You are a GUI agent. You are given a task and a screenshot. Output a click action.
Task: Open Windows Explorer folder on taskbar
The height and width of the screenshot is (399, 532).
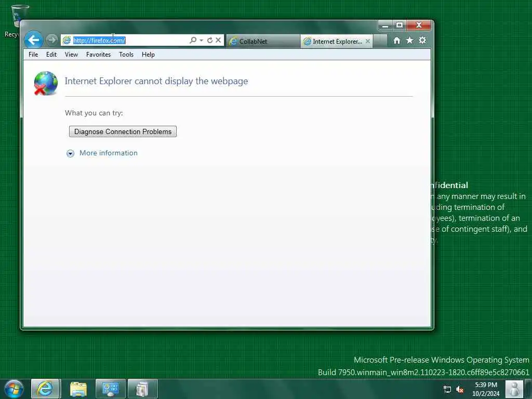tap(78, 389)
